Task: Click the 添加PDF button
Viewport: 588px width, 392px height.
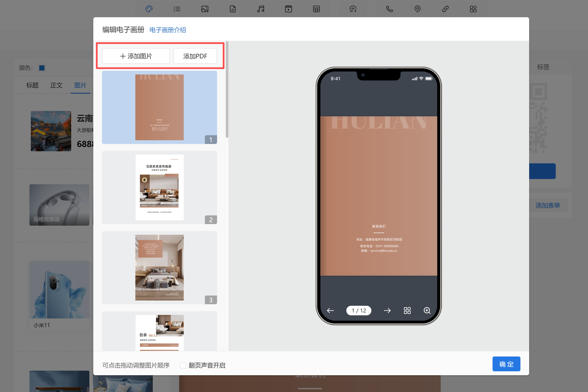Action: (195, 56)
